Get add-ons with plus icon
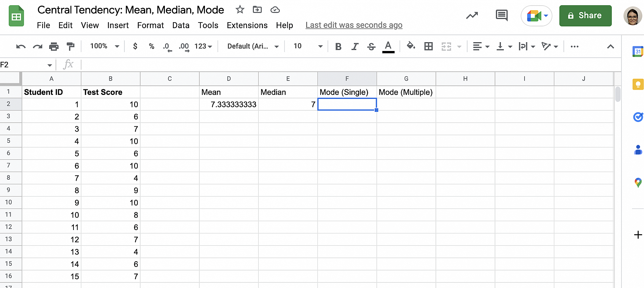The image size is (644, 288). click(638, 235)
